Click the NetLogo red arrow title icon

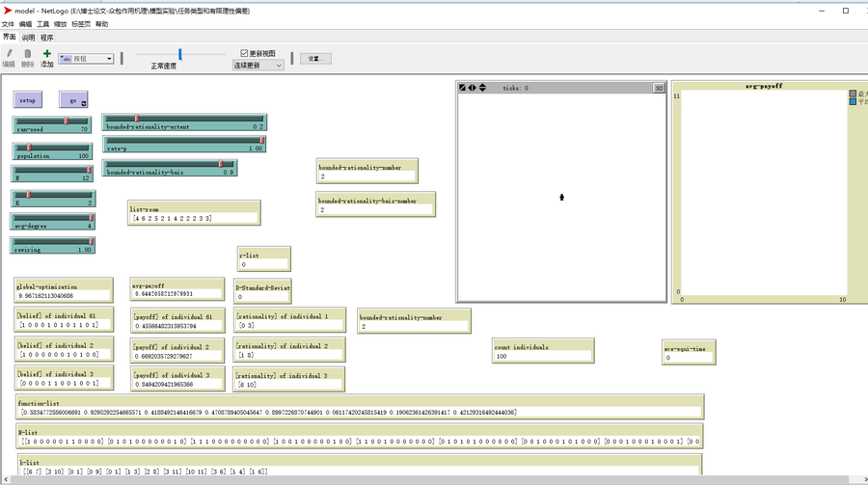[7, 11]
